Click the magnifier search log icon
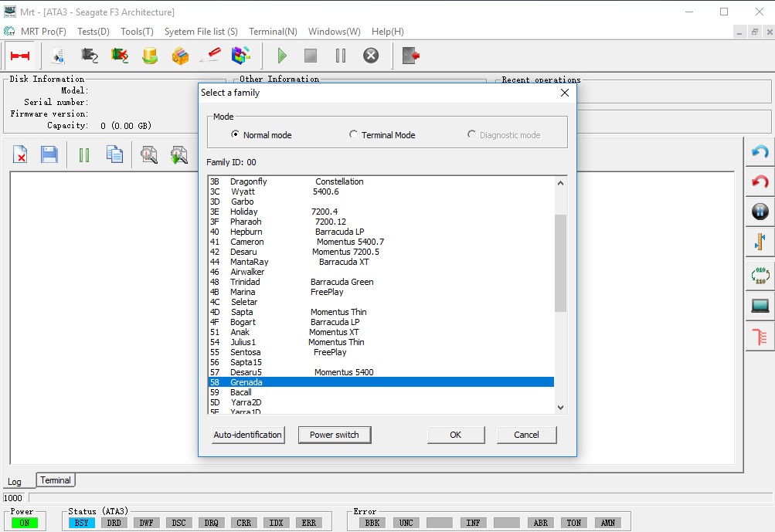This screenshot has height=532, width=775. coord(149,154)
